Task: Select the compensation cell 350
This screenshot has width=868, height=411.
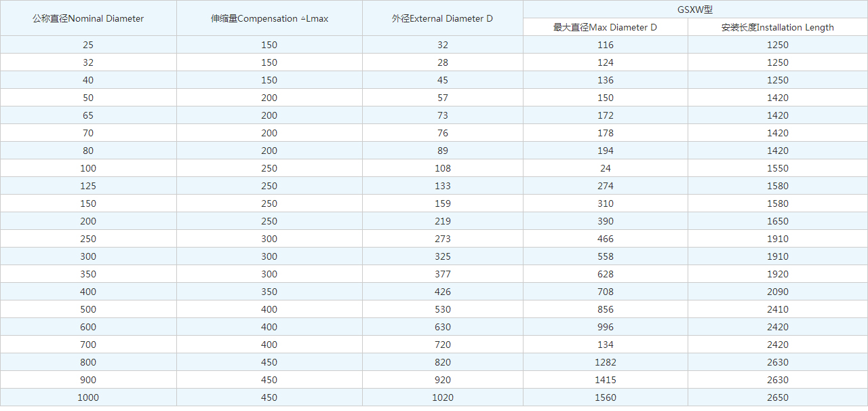Action: click(x=269, y=292)
